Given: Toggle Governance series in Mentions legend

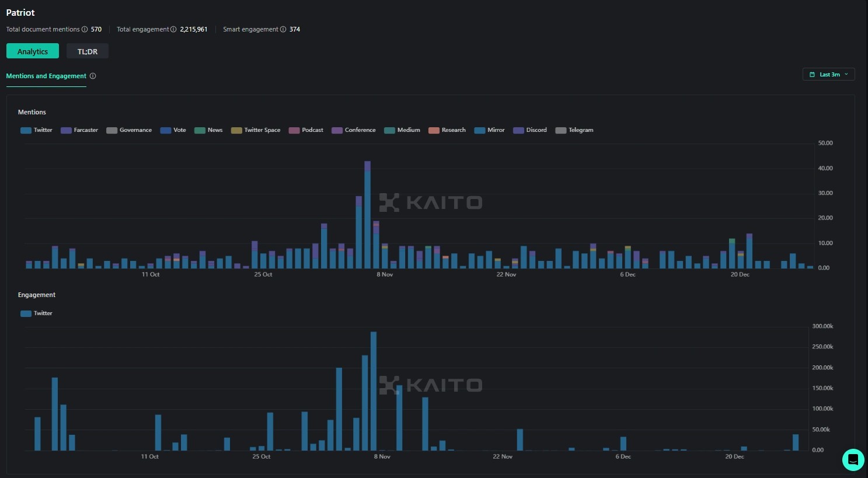Looking at the screenshot, I should (129, 130).
